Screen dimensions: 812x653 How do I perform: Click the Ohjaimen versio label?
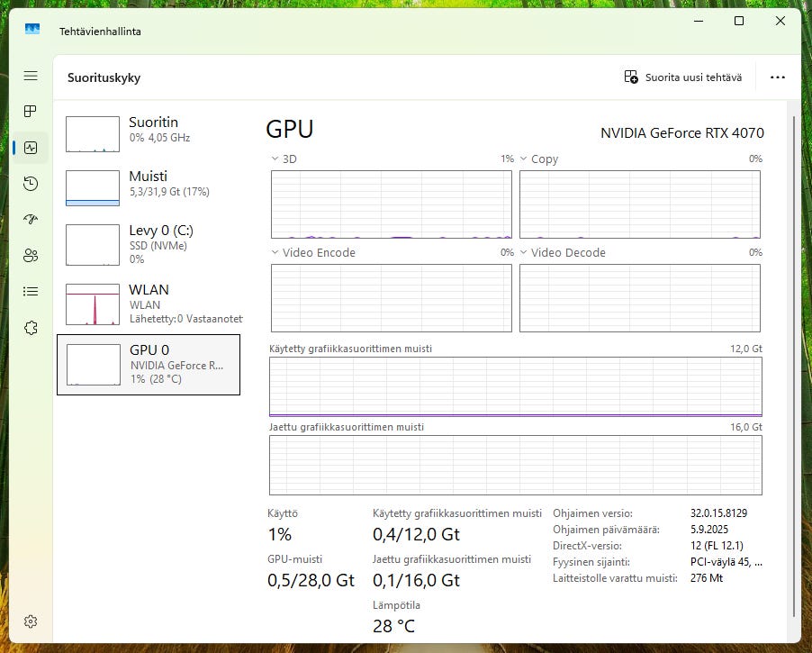click(592, 513)
